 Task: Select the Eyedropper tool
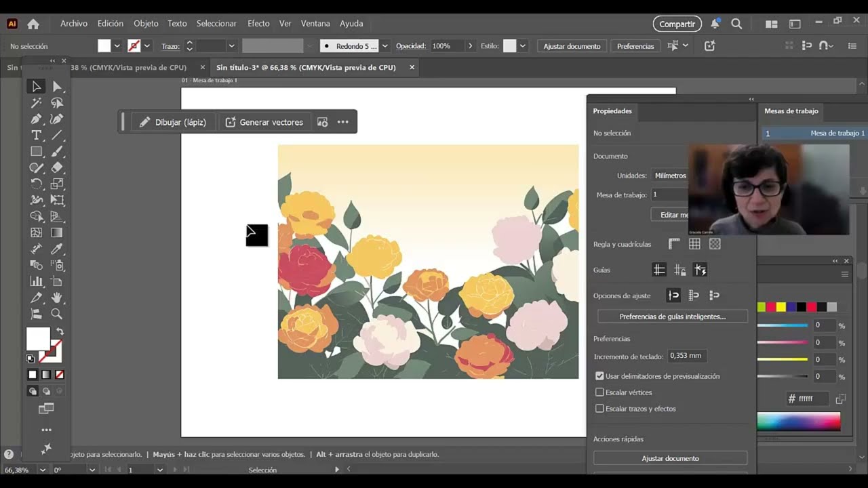coord(57,249)
